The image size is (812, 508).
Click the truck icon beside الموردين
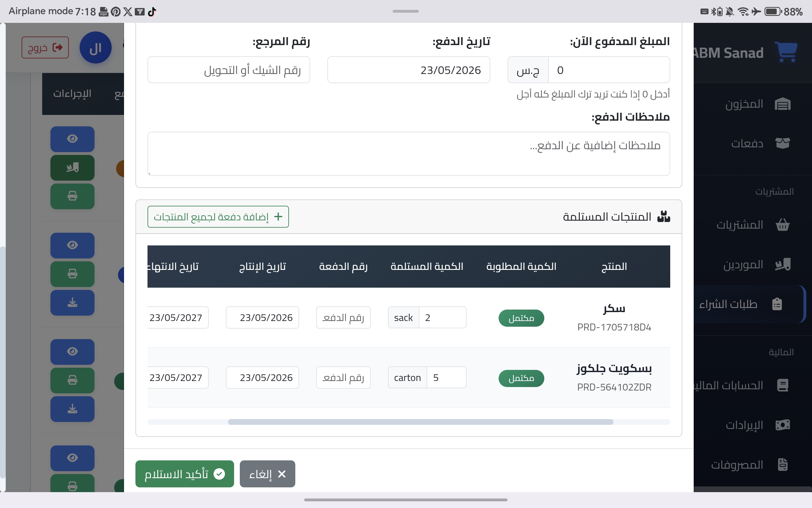pyautogui.click(x=783, y=264)
